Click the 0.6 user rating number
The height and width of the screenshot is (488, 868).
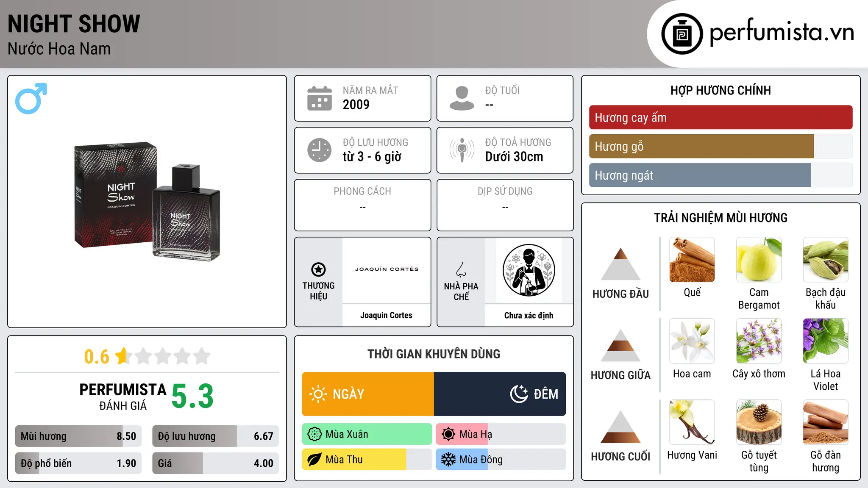(x=97, y=357)
